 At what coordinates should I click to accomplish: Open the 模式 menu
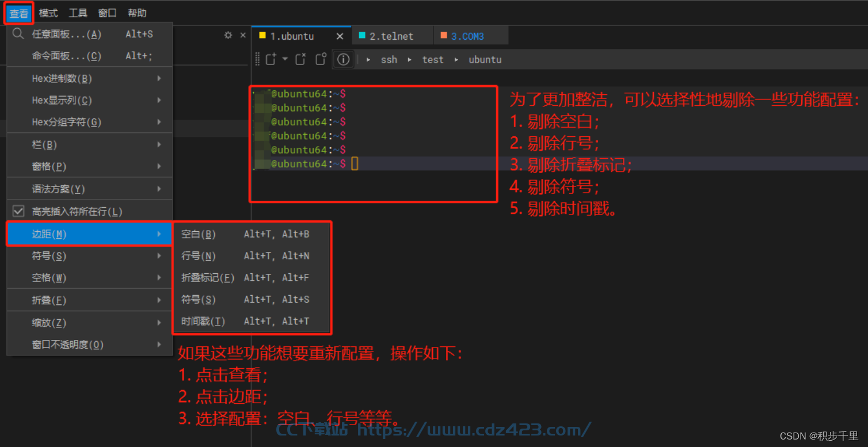(48, 13)
